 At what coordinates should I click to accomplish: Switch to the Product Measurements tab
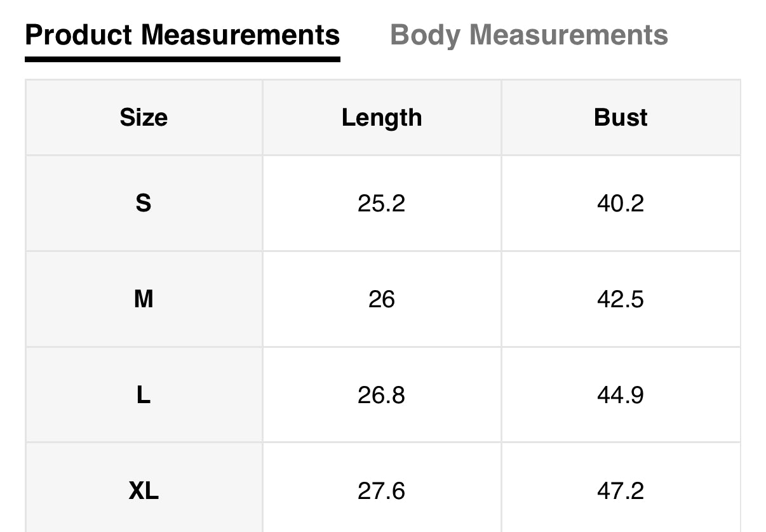(182, 35)
